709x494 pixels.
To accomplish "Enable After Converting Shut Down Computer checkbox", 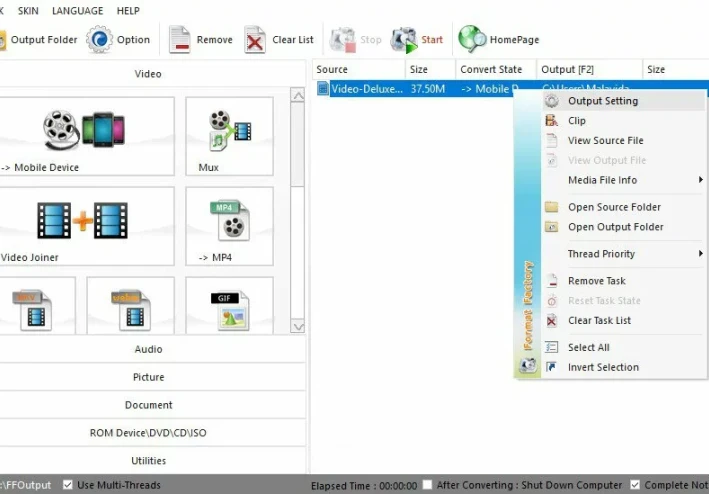I will point(427,485).
